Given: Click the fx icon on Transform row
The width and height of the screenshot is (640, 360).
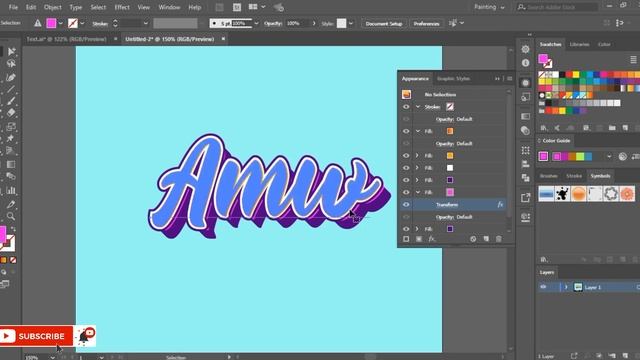Looking at the screenshot, I should tap(500, 204).
